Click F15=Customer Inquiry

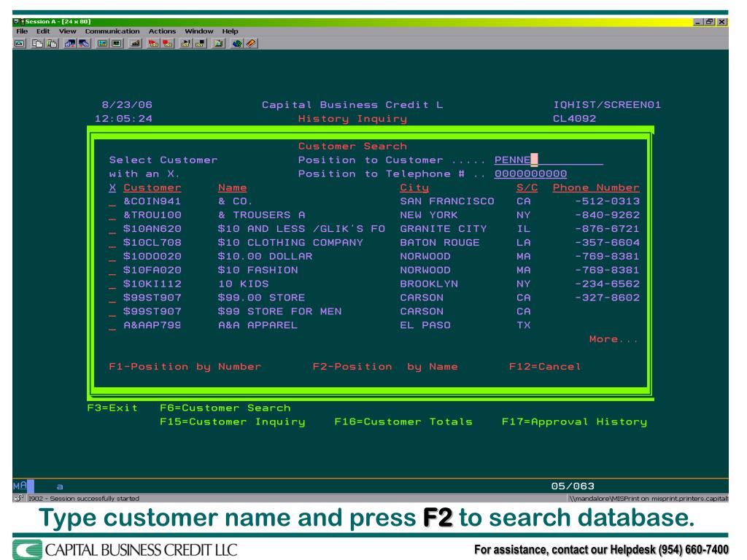(x=233, y=422)
